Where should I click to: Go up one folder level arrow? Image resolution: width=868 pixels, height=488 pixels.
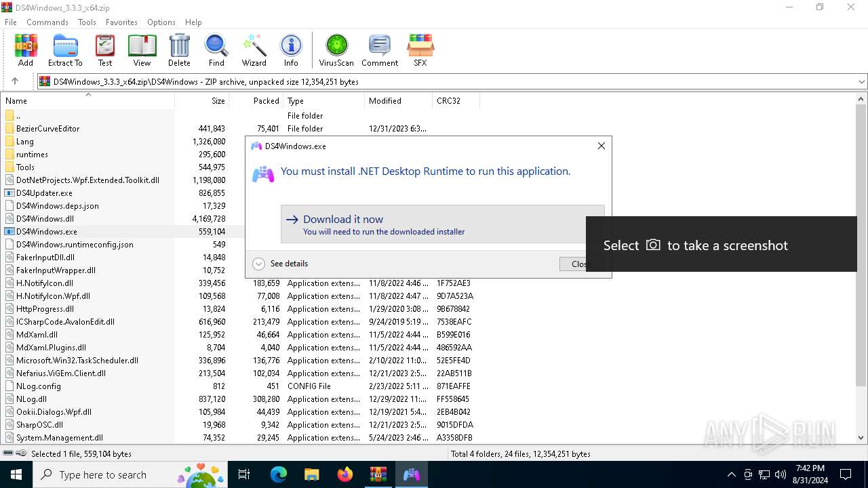click(x=15, y=81)
